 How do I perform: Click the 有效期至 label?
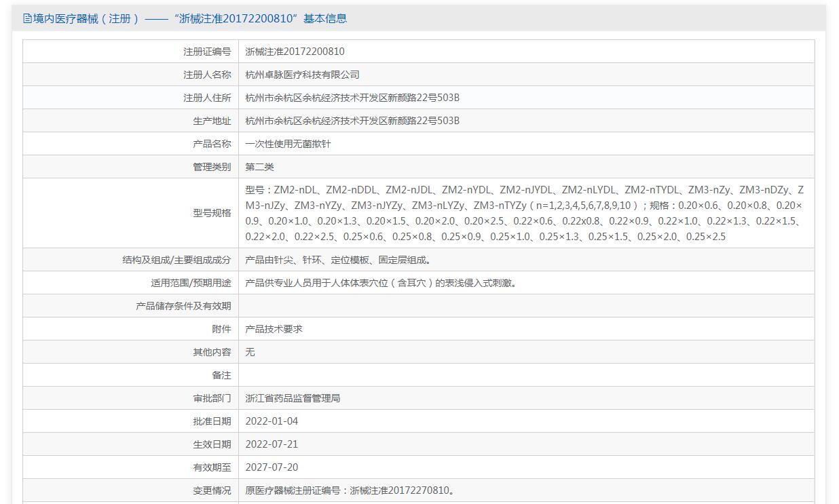coord(212,467)
